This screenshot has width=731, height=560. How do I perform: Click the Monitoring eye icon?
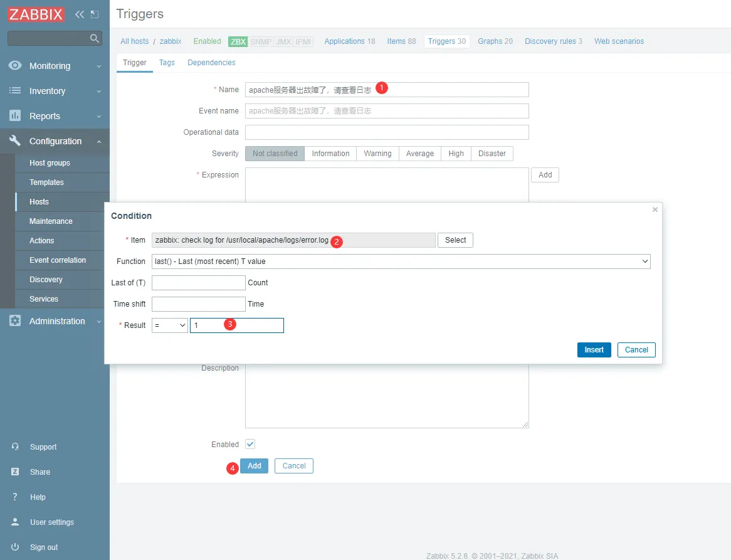click(x=15, y=65)
